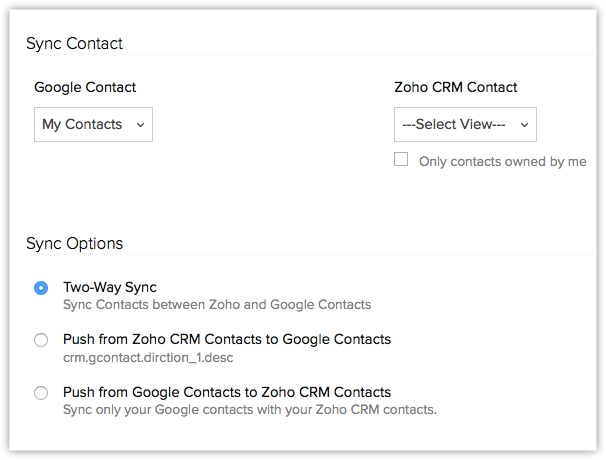This screenshot has height=460, width=606.
Task: Choose the Push from Zoho CRM radio button
Action: coord(41,340)
